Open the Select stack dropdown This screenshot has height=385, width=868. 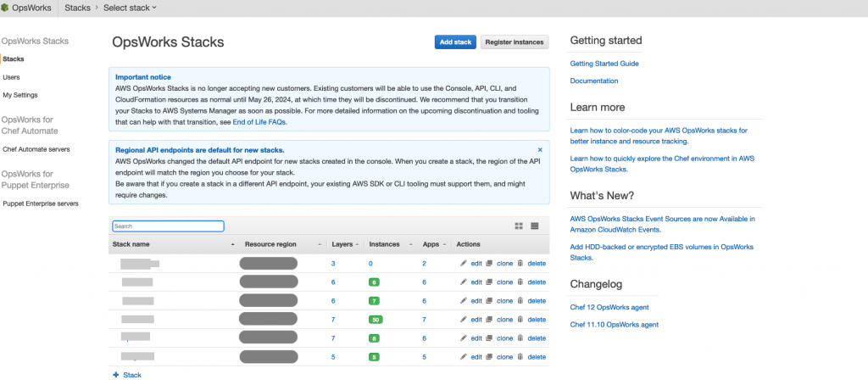pyautogui.click(x=130, y=8)
